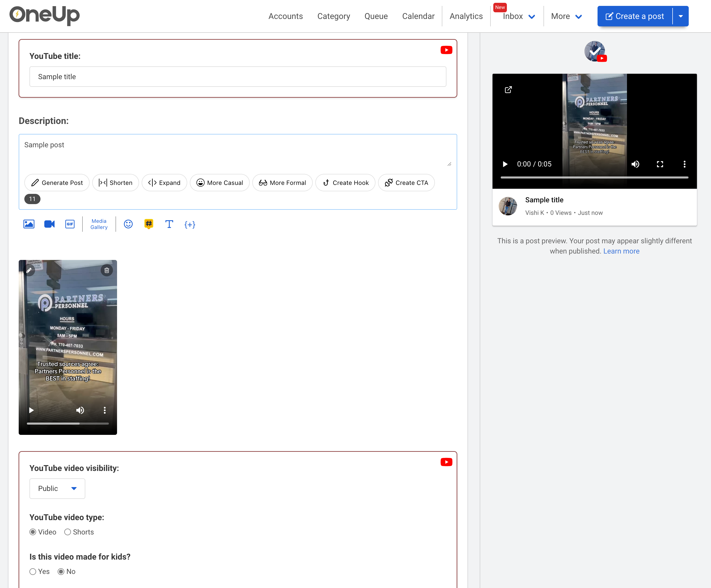Viewport: 711px width, 588px height.
Task: Open the More navigation dropdown
Action: [566, 16]
